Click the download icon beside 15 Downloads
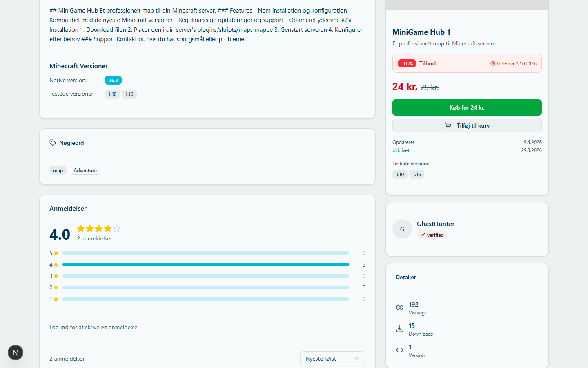The image size is (588, 368). pyautogui.click(x=400, y=329)
